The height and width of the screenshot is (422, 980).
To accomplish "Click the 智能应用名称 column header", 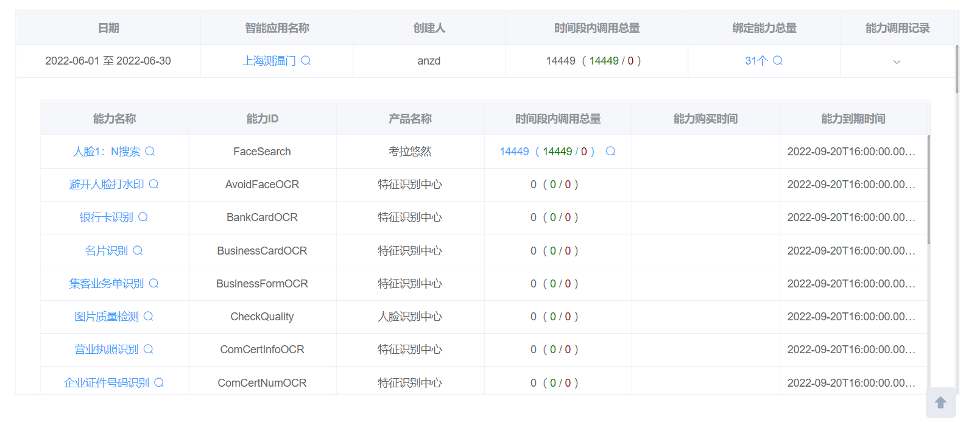I will click(277, 28).
